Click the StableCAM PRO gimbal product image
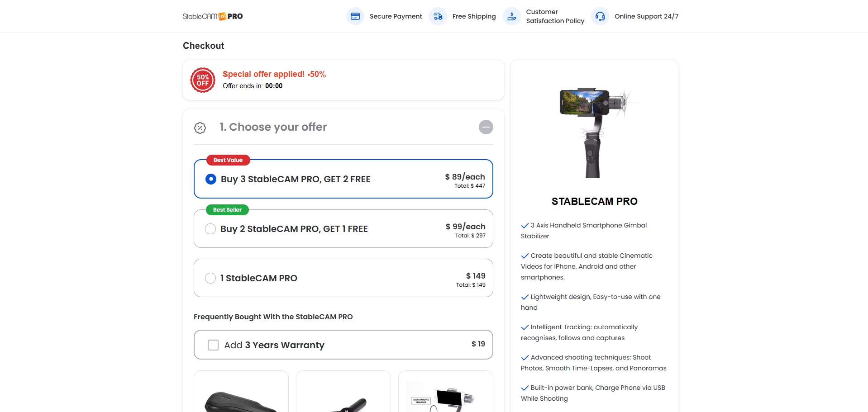The image size is (868, 412). tap(594, 132)
